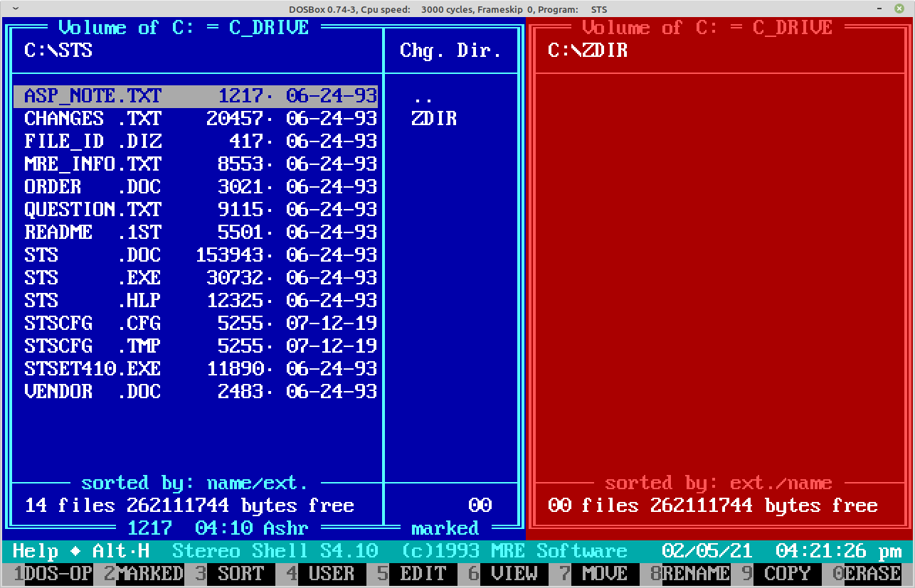Screen dimensions: 915x588
Task: Choose the USER function key label
Action: click(x=332, y=573)
